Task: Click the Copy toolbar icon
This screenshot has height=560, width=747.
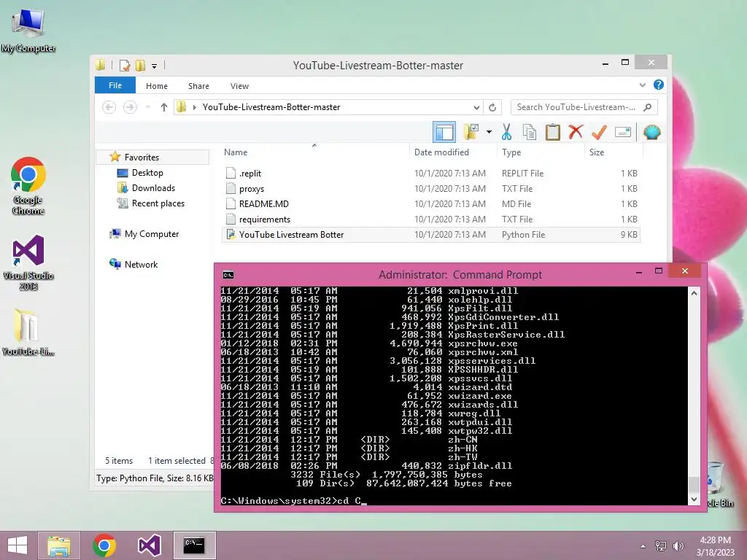Action: point(530,132)
